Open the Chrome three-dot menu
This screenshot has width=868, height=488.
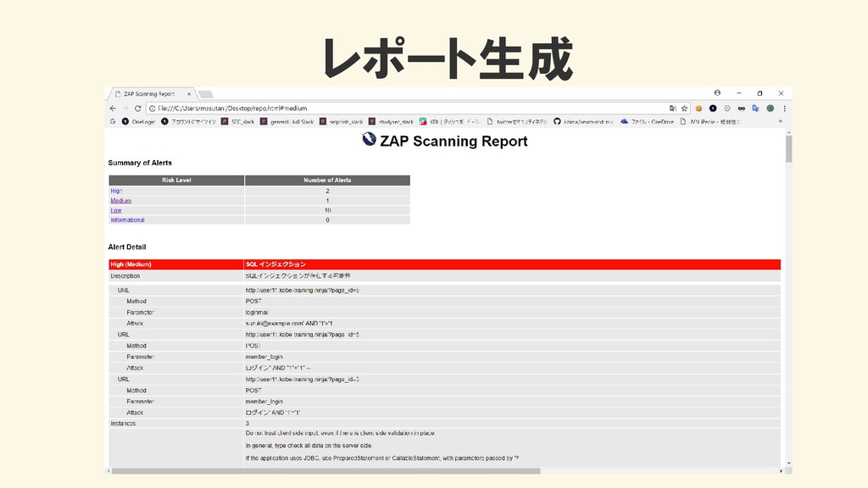784,108
